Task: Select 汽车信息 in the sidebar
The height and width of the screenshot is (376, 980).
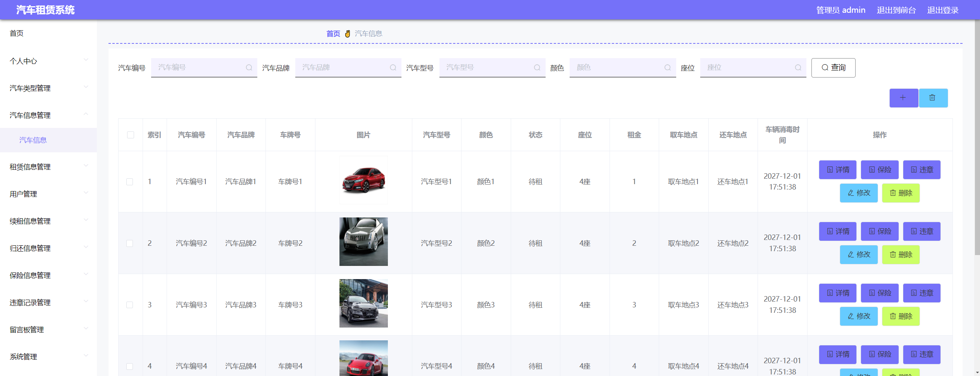Action: 33,140
